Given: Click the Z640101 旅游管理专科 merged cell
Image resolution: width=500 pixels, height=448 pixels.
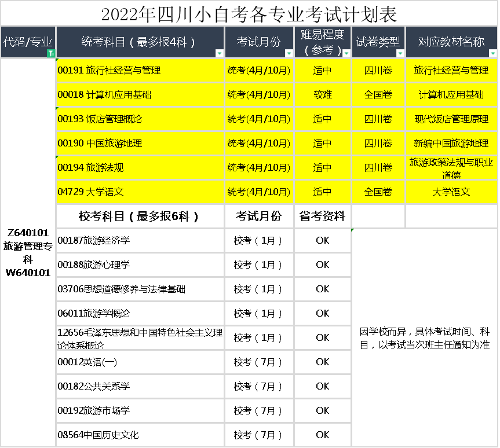Looking at the screenshot, I should [x=28, y=252].
